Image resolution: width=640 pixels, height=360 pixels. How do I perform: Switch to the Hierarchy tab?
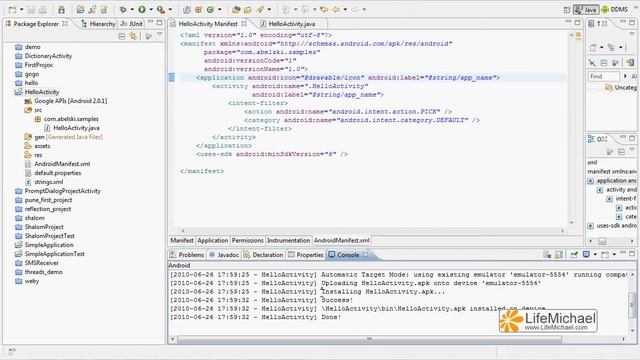point(98,24)
